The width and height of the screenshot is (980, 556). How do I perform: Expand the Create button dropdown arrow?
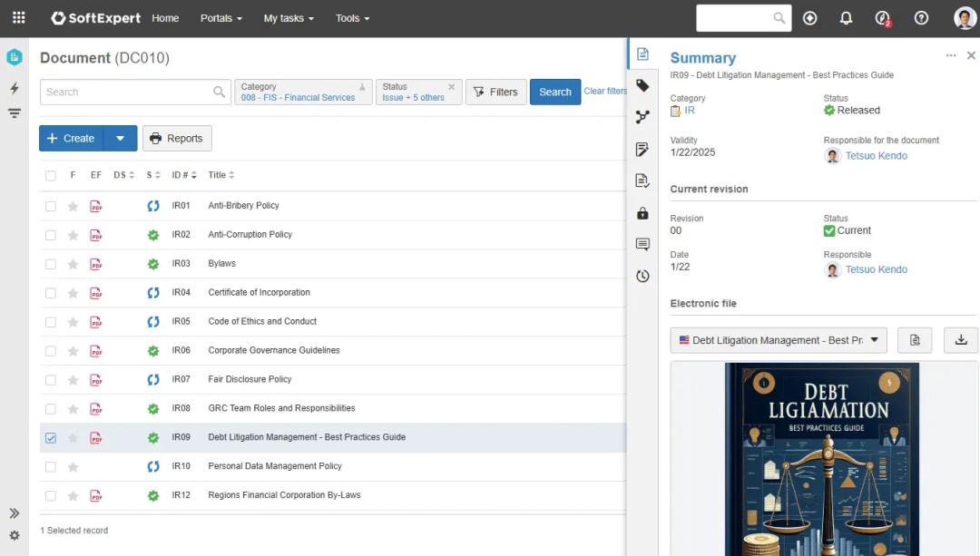click(x=121, y=139)
